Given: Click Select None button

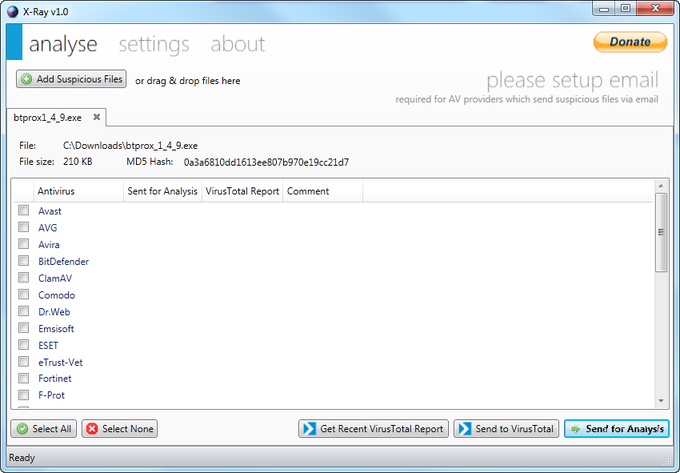Looking at the screenshot, I should [119, 429].
